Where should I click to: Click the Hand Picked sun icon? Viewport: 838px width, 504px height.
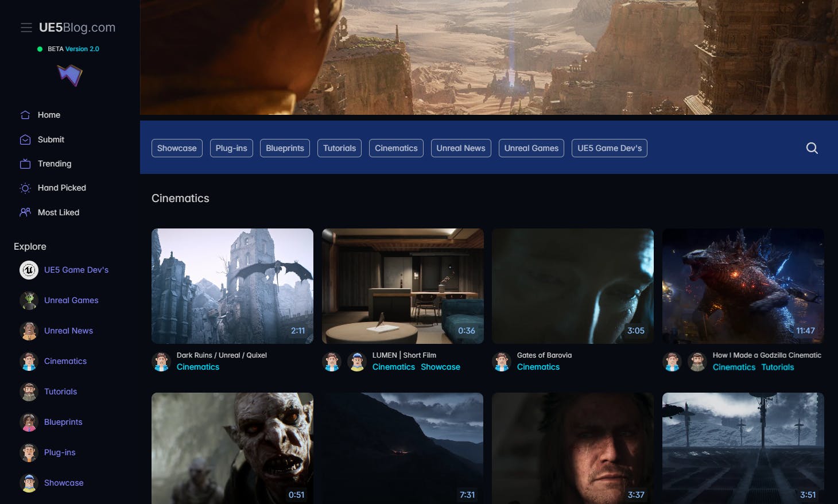pos(25,188)
